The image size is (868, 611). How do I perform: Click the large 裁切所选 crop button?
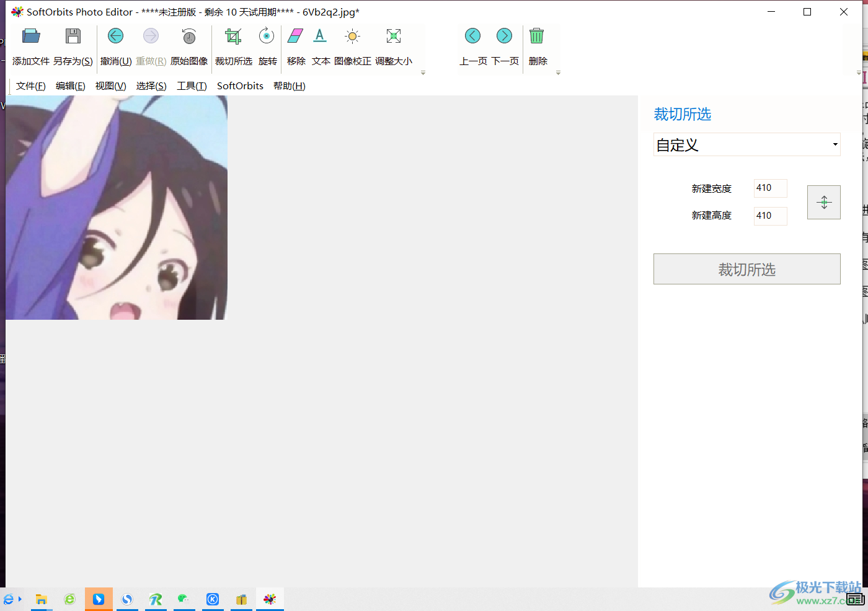[x=747, y=269]
